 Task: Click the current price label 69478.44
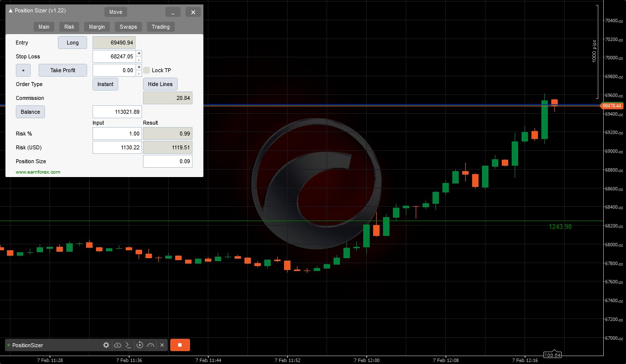(612, 106)
